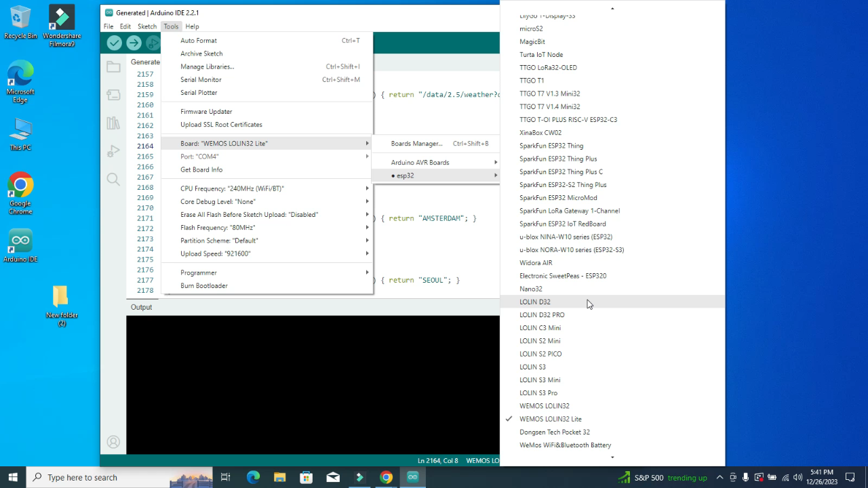Choose the LOLIN D32 PRO board

tap(612, 314)
